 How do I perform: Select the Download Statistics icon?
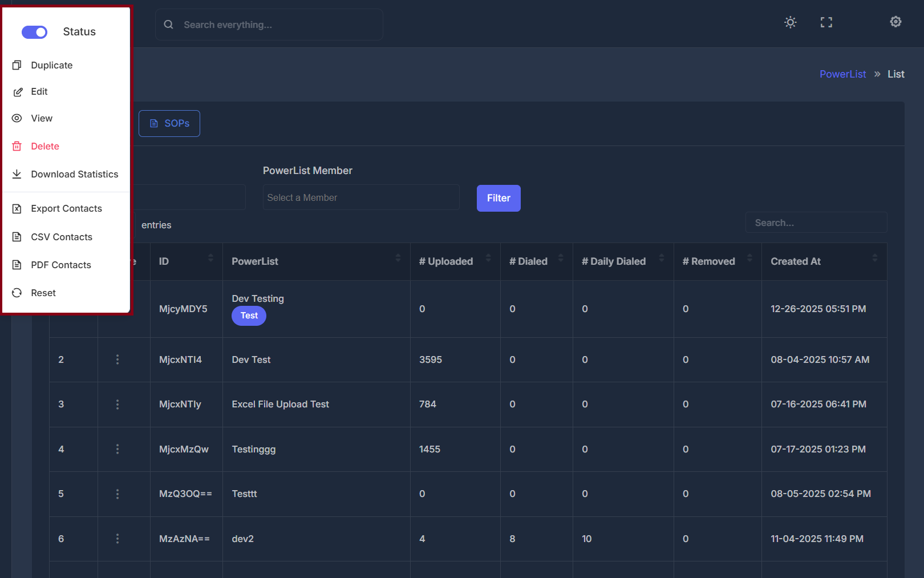pyautogui.click(x=17, y=174)
